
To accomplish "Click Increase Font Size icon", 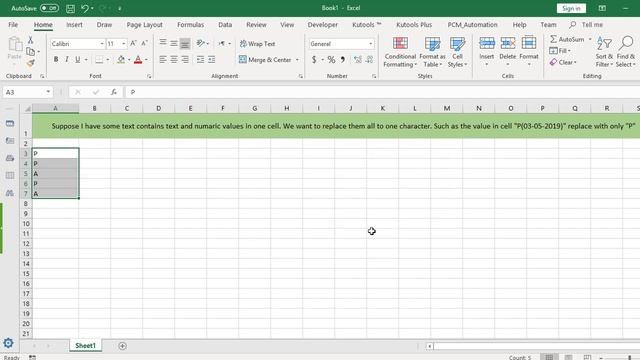I will pyautogui.click(x=133, y=43).
